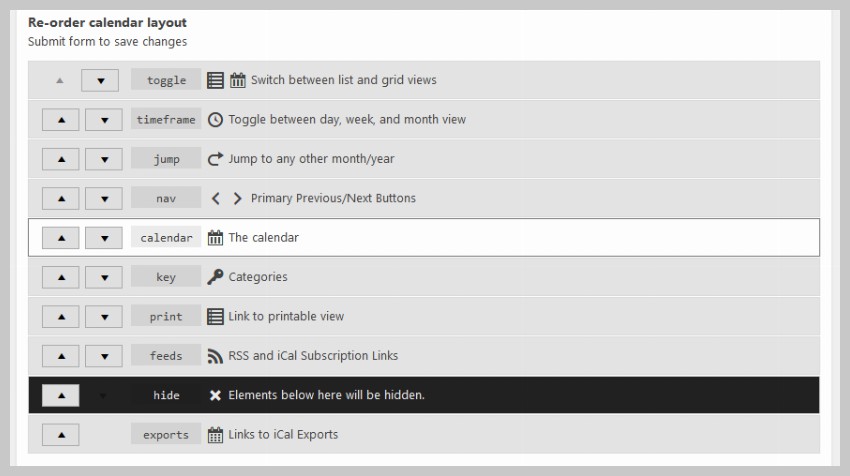Screen dimensions: 850x476
Task: Click the printable view list icon
Action: 215,316
